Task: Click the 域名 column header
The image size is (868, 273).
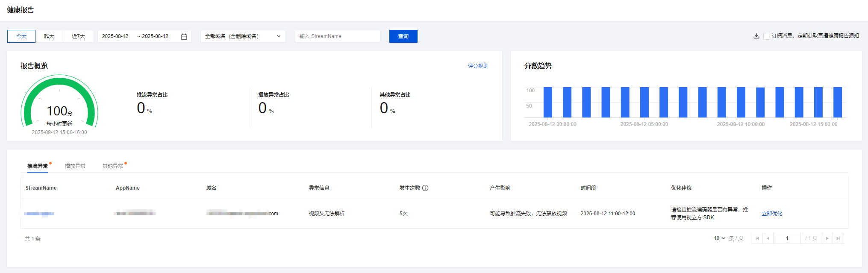Action: point(212,188)
